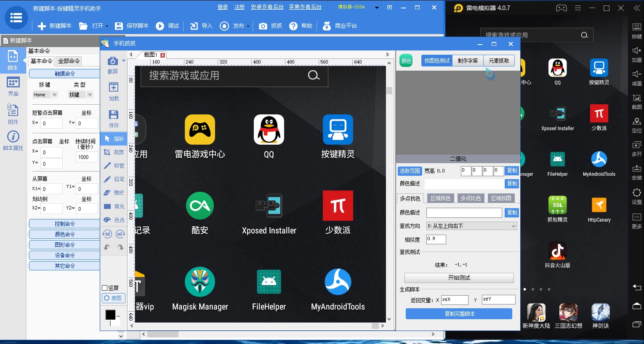Expand the 发布 publish dropdown arrow
The width and height of the screenshot is (644, 344).
tap(248, 26)
